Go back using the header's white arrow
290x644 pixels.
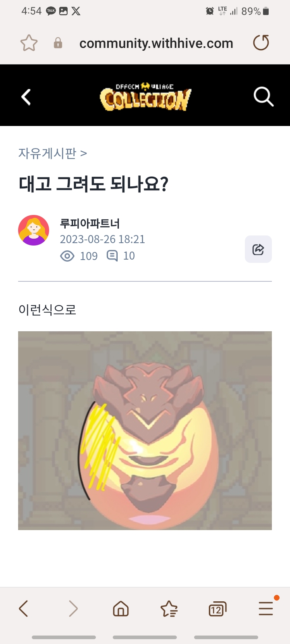[x=26, y=97]
